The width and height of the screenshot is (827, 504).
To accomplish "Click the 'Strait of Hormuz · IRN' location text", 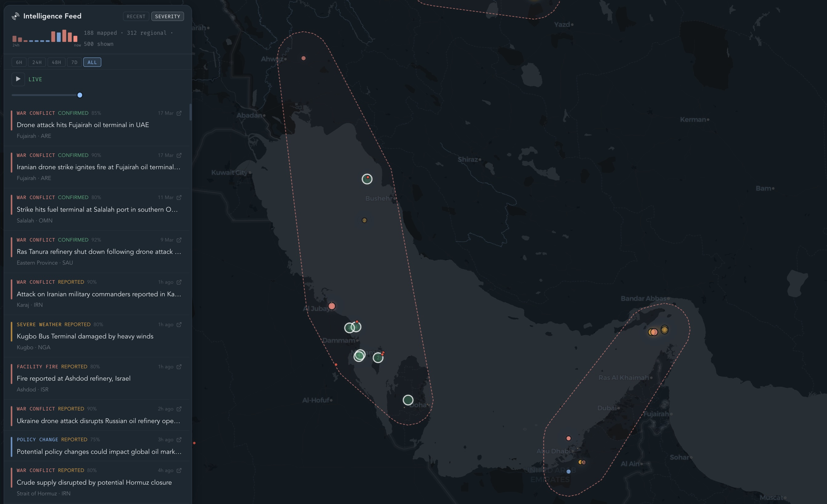I will tap(44, 494).
